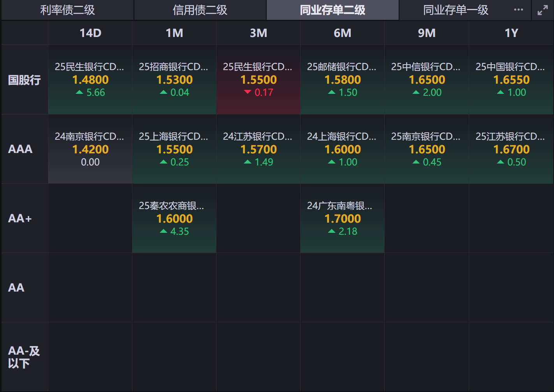Open 25江苏银行CD cell priced 1.6700
The image size is (554, 392).
point(512,149)
